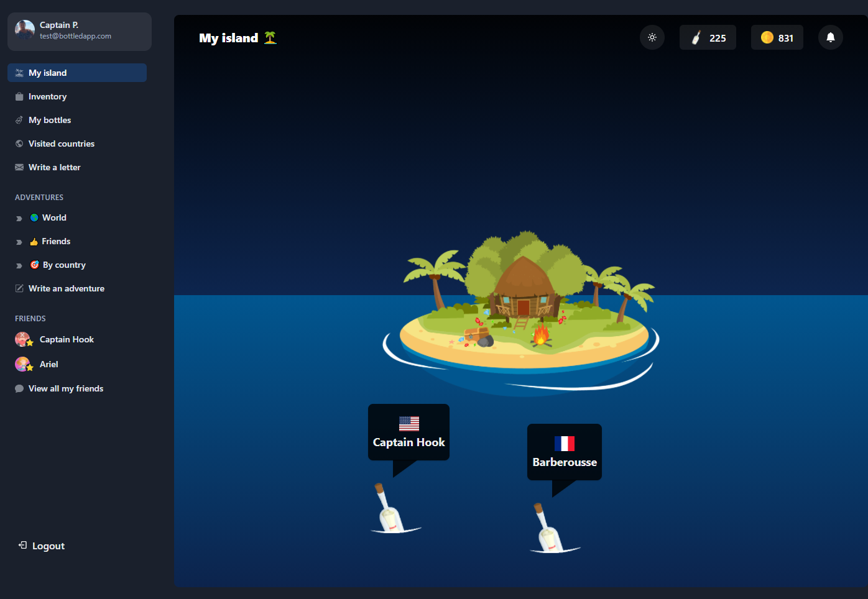This screenshot has height=599, width=868.
Task: Open Visited countries
Action: [77, 144]
